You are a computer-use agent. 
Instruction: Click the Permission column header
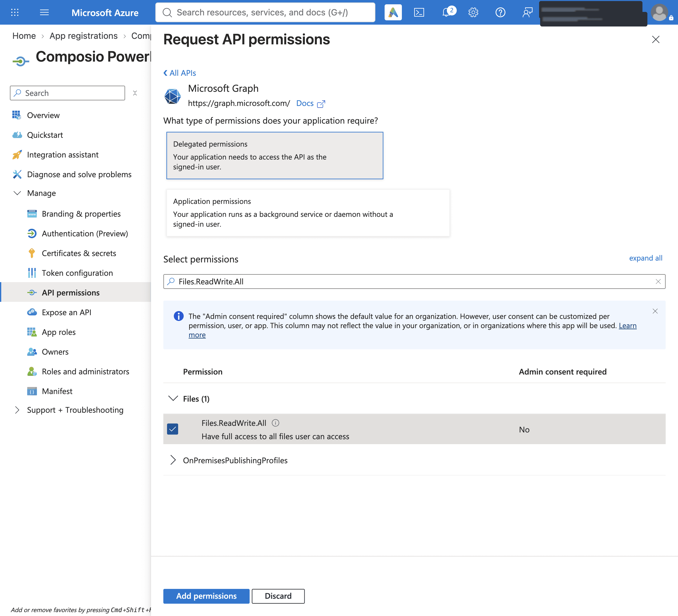point(202,372)
